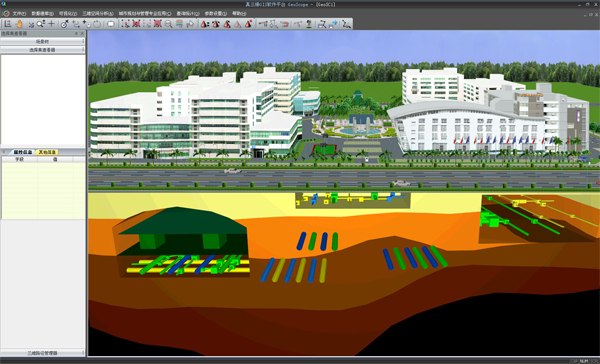Click the empty selection viewer list area
The image size is (600, 364).
(43, 101)
